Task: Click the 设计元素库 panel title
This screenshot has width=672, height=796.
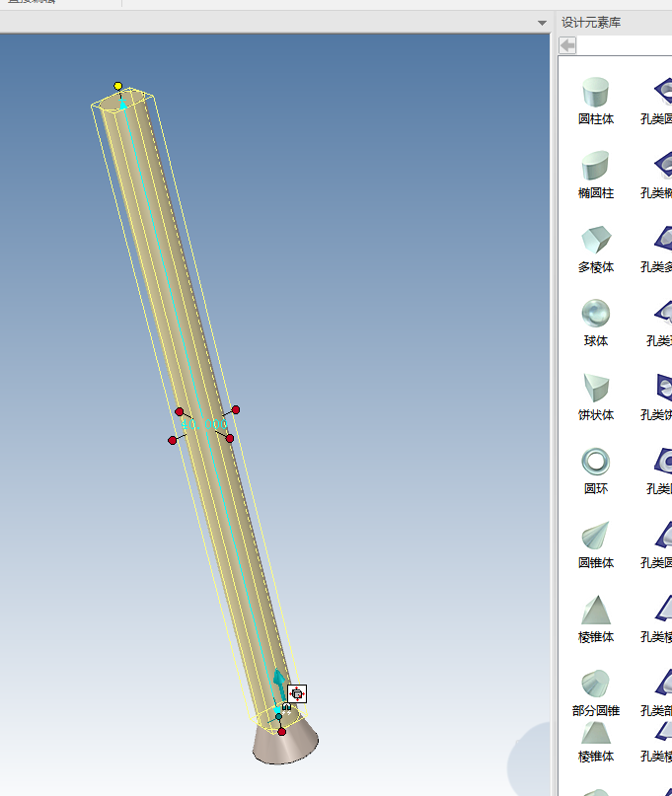Action: [591, 23]
